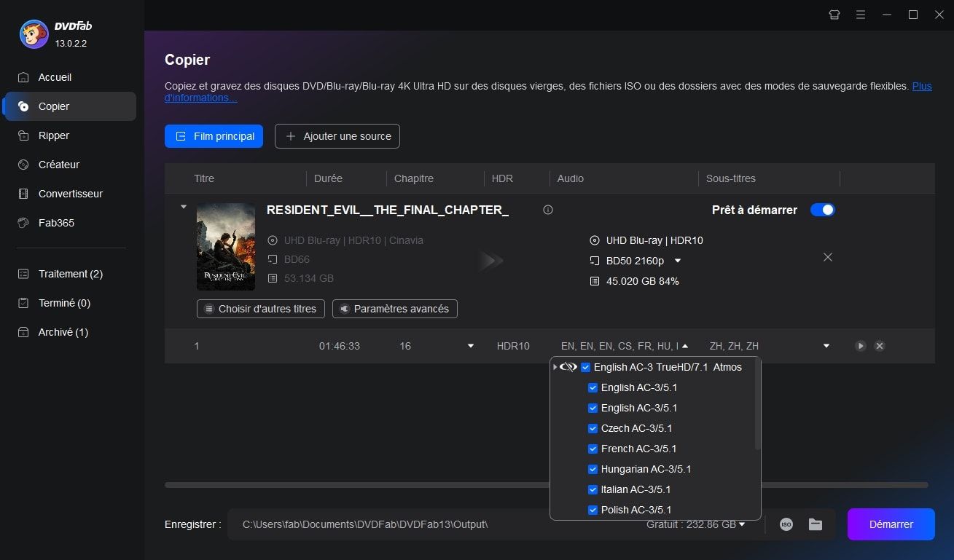Uncheck Italian AC-3/5.1 audio track
This screenshot has width=954, height=560.
[593, 489]
